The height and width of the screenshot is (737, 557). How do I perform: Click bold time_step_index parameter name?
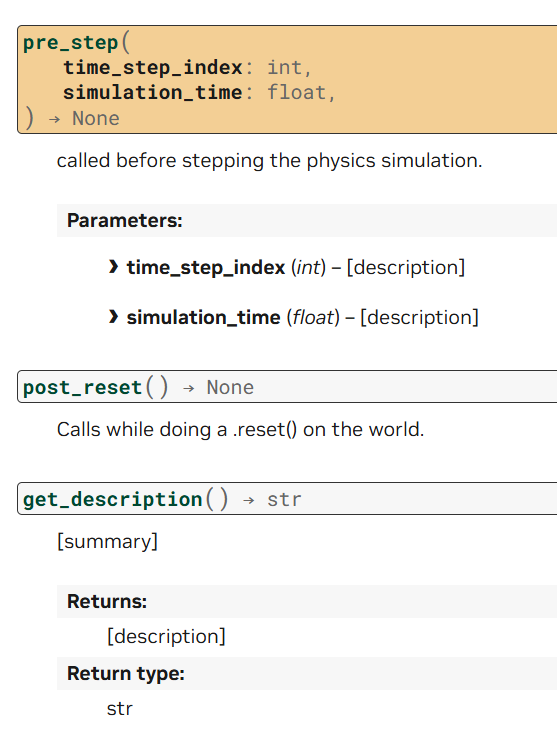[206, 267]
